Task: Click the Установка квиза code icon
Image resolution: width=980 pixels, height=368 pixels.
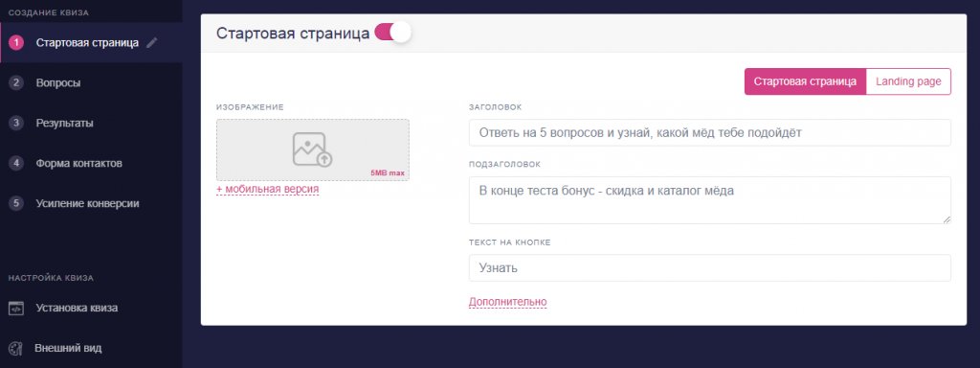Action: click(16, 308)
